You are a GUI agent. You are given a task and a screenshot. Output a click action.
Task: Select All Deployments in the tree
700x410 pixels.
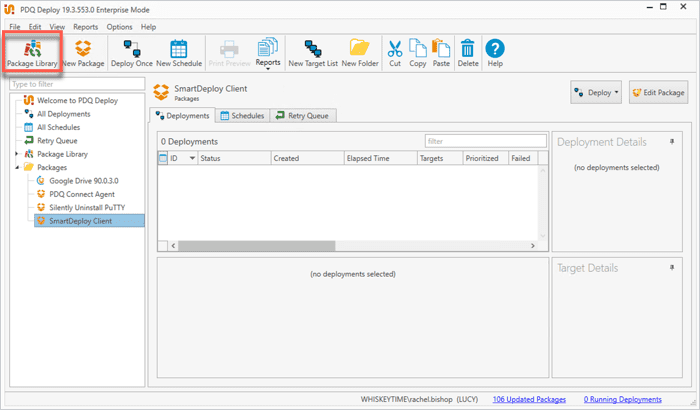pyautogui.click(x=63, y=114)
